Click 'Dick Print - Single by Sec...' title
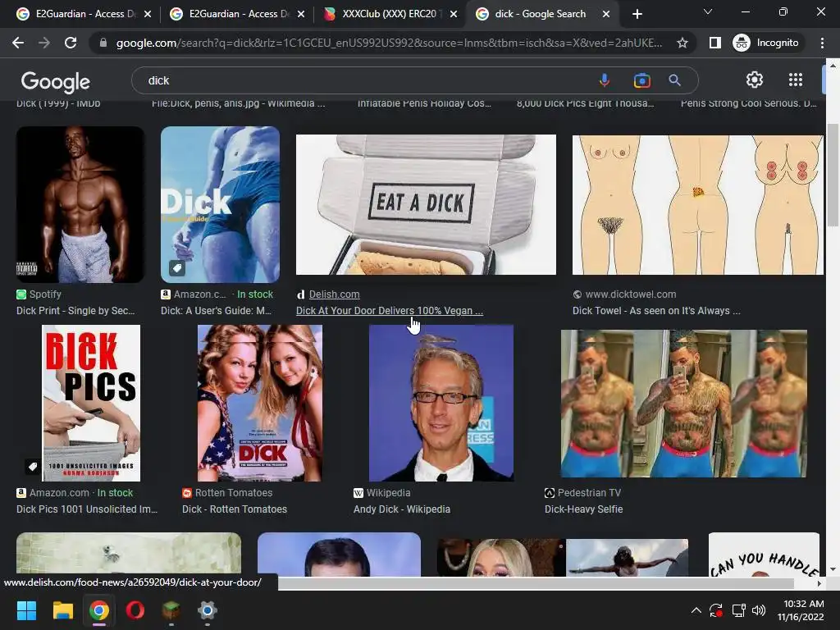 [x=75, y=311]
